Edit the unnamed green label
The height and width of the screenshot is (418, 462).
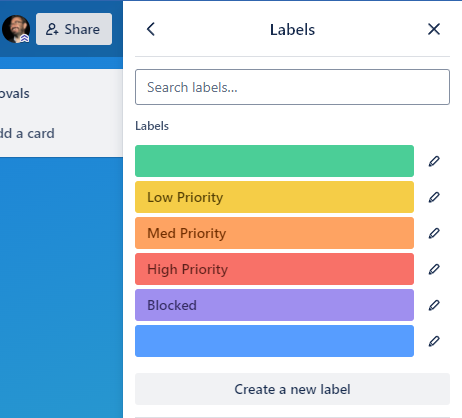434,161
